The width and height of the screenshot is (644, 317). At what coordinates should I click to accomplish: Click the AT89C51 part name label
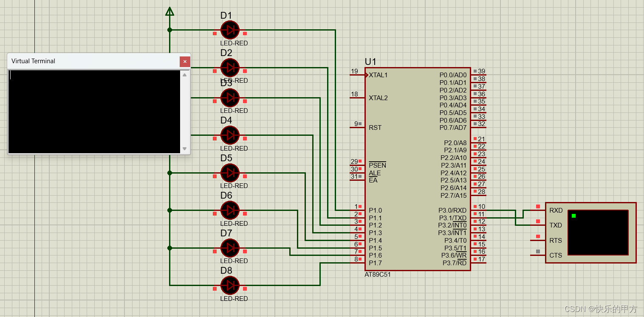tap(378, 275)
